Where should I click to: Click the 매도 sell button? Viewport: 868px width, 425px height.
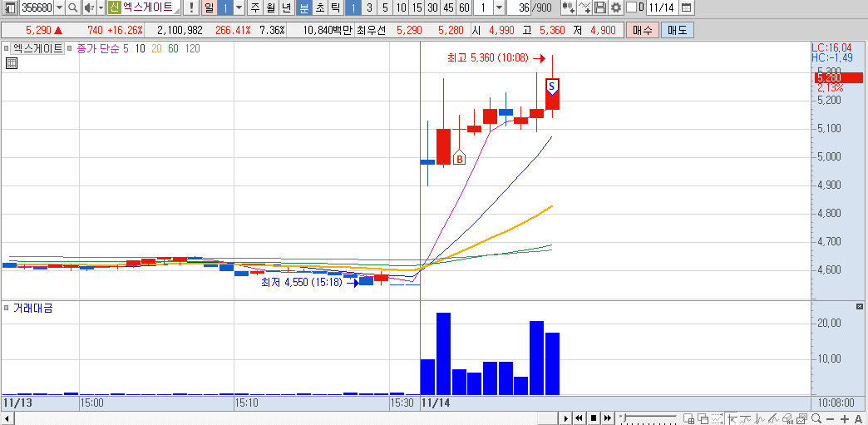[x=677, y=30]
